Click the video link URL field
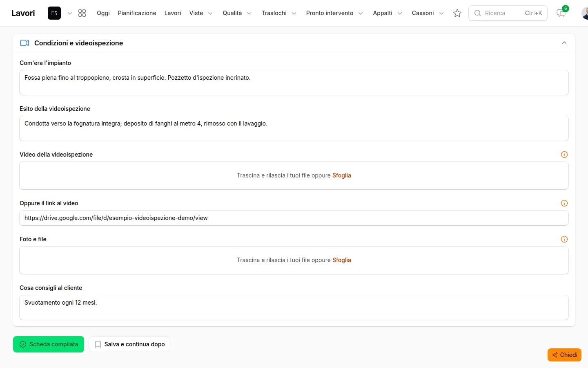Image resolution: width=588 pixels, height=368 pixels. [294, 218]
